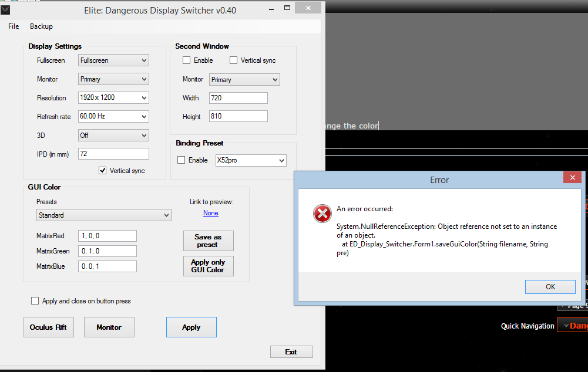Uncheck Display Settings Vertical sync
Screen dimensions: 588x372
click(x=102, y=171)
